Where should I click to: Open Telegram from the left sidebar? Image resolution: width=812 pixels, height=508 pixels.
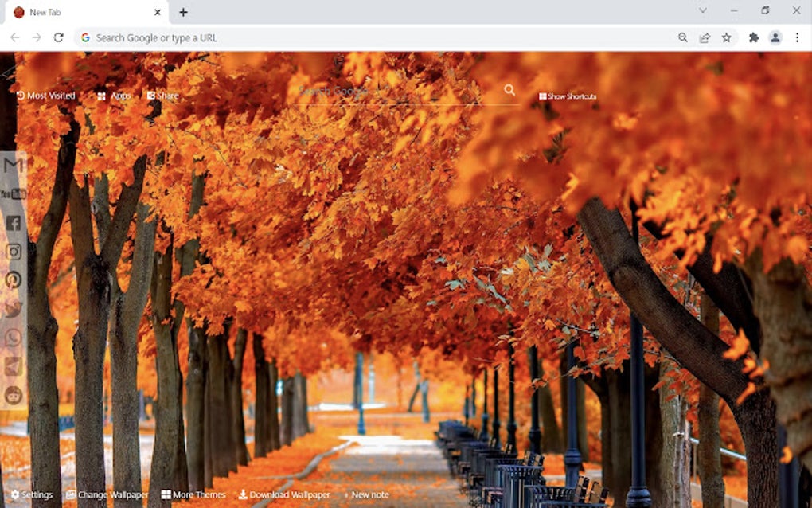tap(13, 366)
